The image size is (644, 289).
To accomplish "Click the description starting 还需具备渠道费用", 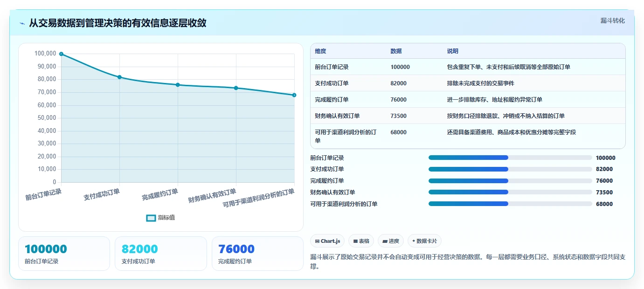I will [511, 132].
